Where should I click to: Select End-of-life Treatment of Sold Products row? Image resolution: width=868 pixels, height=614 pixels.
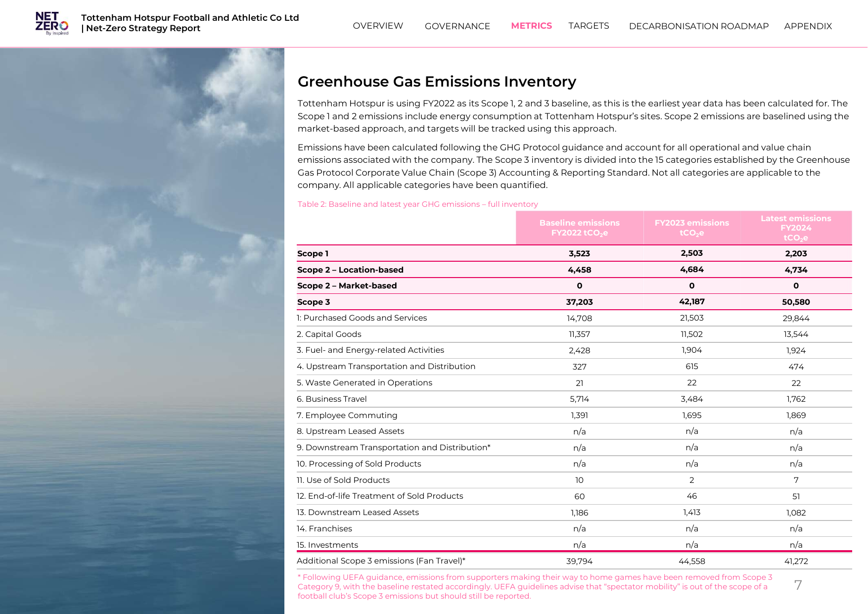point(574,496)
